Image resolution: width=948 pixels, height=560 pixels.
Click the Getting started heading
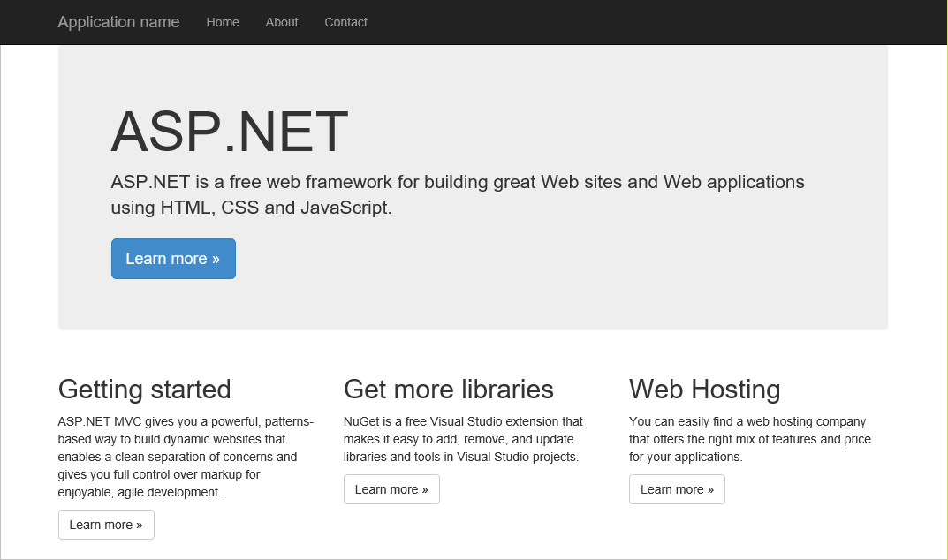[144, 389]
